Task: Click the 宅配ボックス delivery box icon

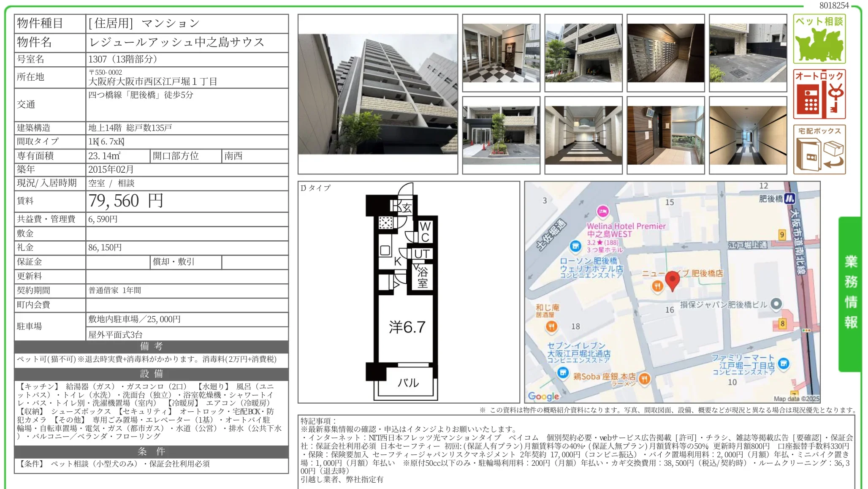Action: click(819, 149)
